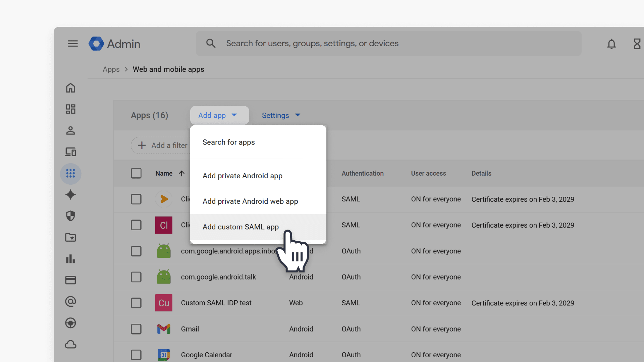Viewport: 644px width, 362px height.
Task: Click the search users, groups, settings field
Action: [x=388, y=44]
